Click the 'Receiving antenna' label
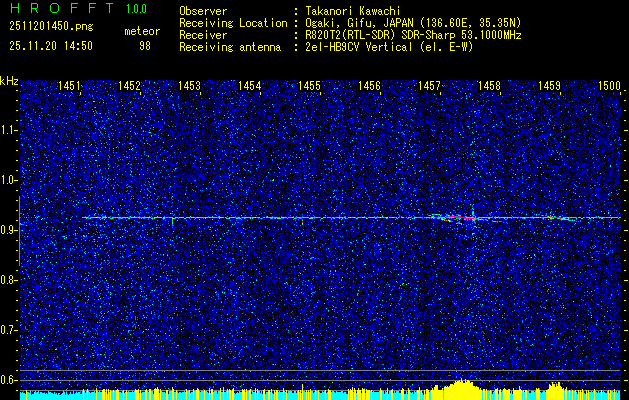Image resolution: width=629 pixels, height=400 pixels. 230,47
